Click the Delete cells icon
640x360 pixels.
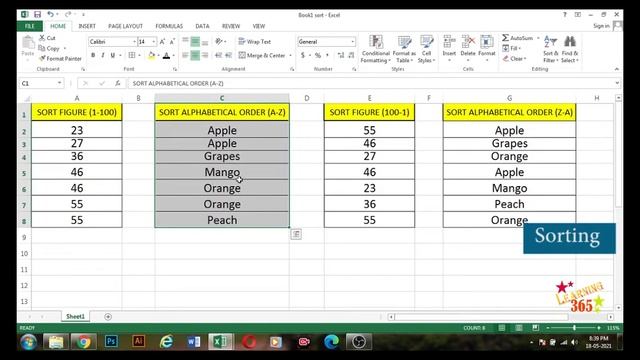[x=468, y=42]
